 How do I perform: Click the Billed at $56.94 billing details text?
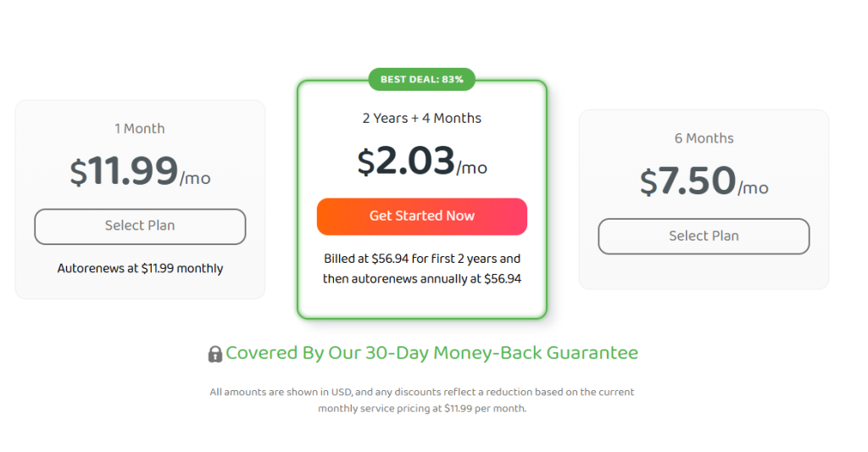[x=421, y=259]
